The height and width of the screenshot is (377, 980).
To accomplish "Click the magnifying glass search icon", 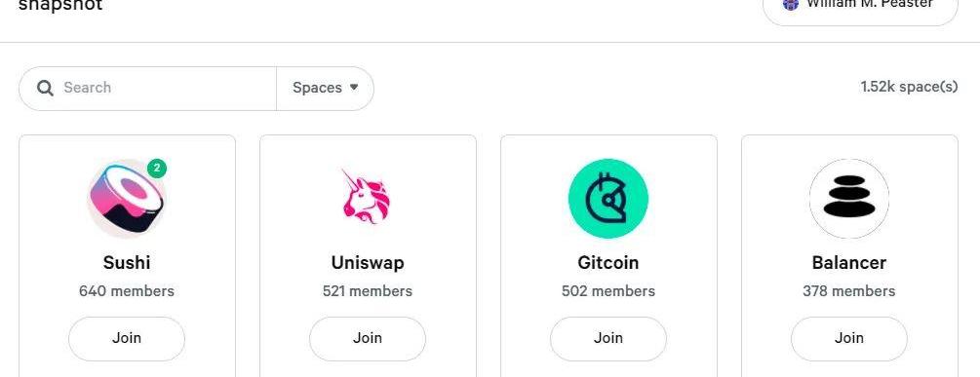I will point(45,88).
